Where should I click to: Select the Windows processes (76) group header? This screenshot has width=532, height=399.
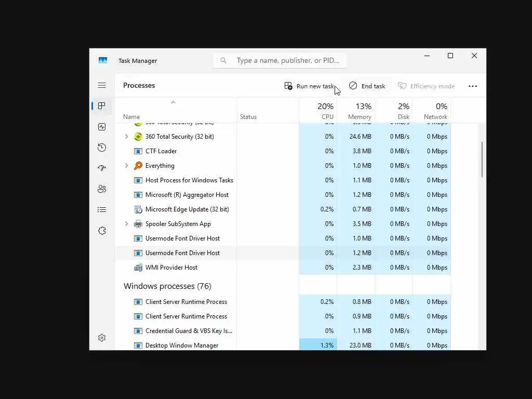pyautogui.click(x=167, y=286)
